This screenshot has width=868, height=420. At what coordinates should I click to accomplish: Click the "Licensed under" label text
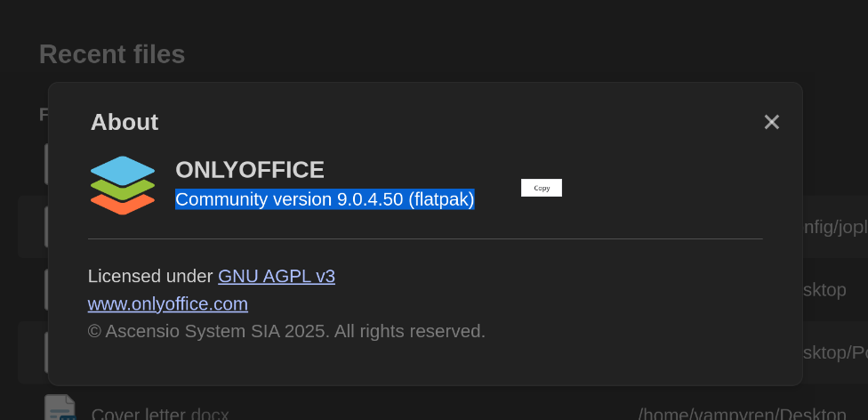[150, 276]
